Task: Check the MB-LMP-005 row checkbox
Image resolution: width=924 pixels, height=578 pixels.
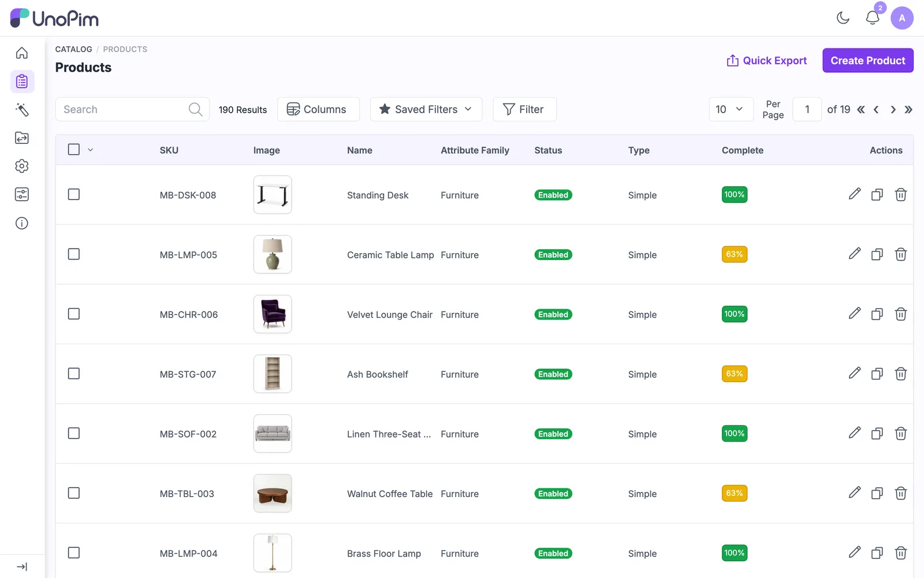Action: click(74, 254)
